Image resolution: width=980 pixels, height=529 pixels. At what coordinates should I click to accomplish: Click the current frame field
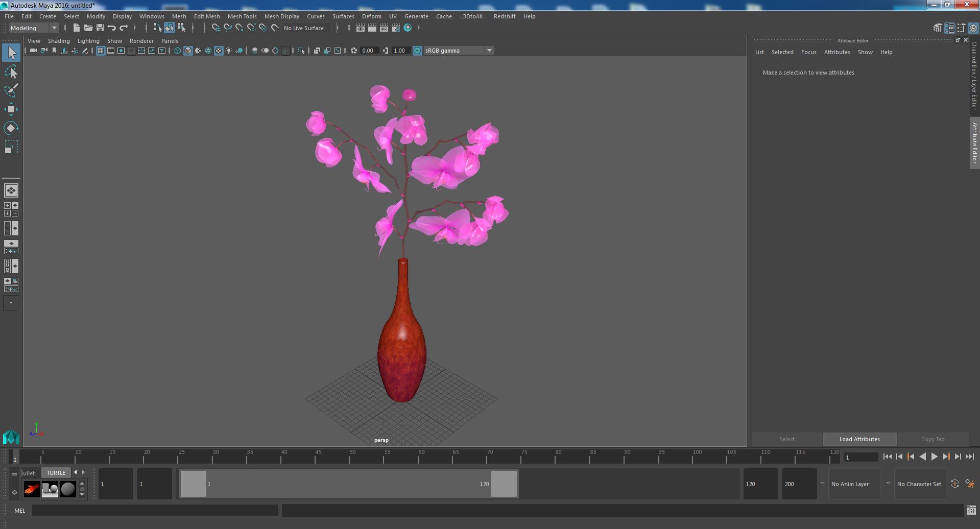pyautogui.click(x=861, y=457)
